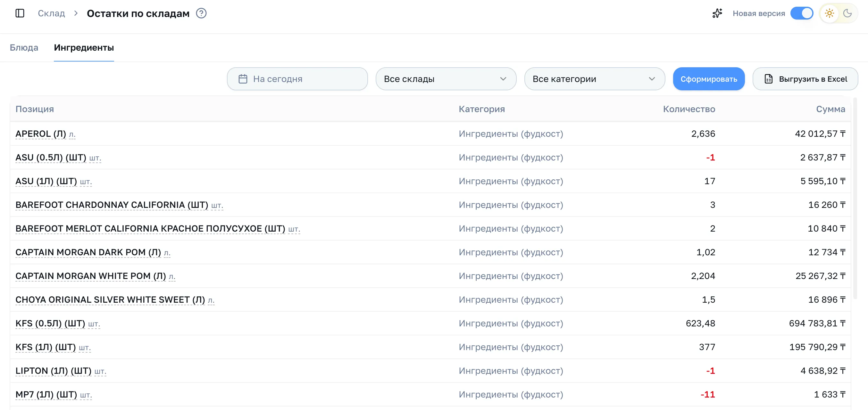This screenshot has width=868, height=410.
Task: Collapse the sidebar panel icon
Action: (20, 13)
